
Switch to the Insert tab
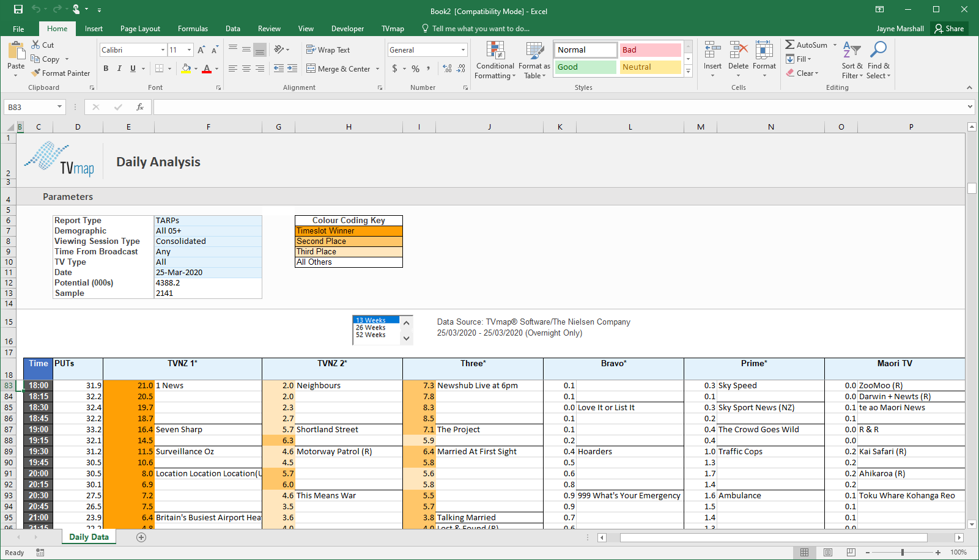[94, 29]
